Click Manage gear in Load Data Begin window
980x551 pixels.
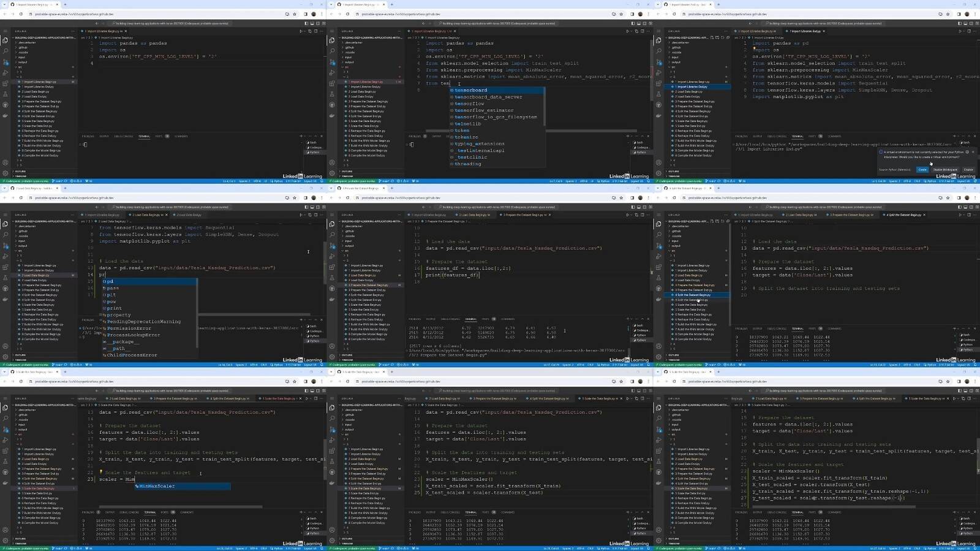click(6, 357)
